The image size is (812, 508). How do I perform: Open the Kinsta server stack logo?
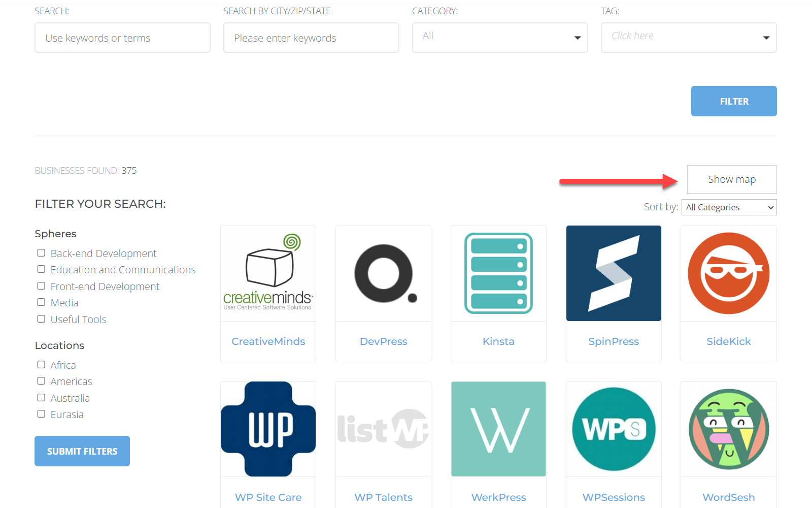[x=498, y=273]
